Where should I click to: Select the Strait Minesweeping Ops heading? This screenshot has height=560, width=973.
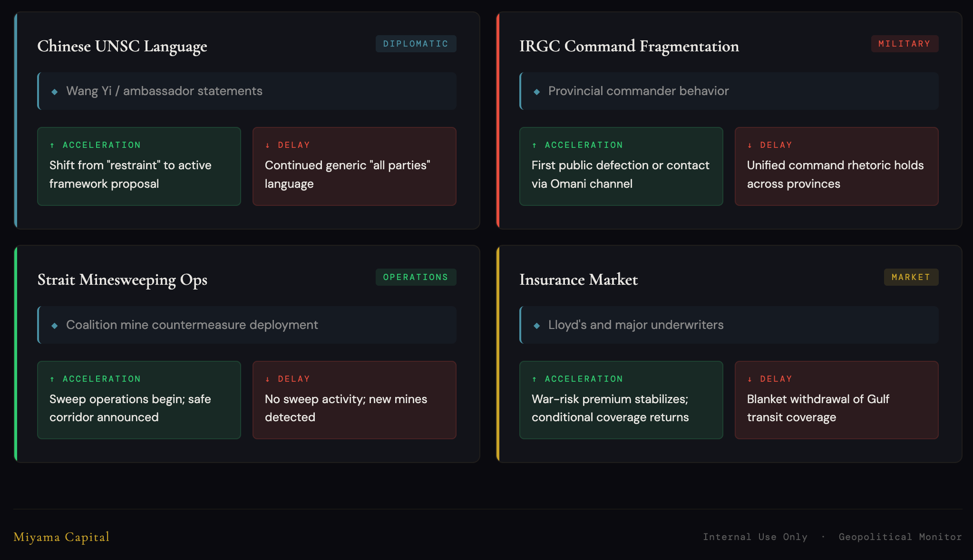122,280
